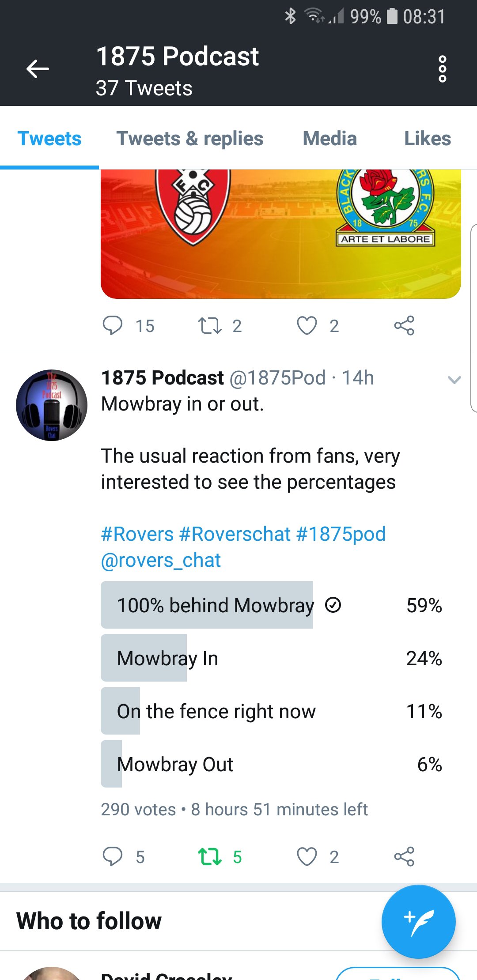Open the three-dot overflow menu
Image resolution: width=477 pixels, height=980 pixels.
pyautogui.click(x=442, y=69)
